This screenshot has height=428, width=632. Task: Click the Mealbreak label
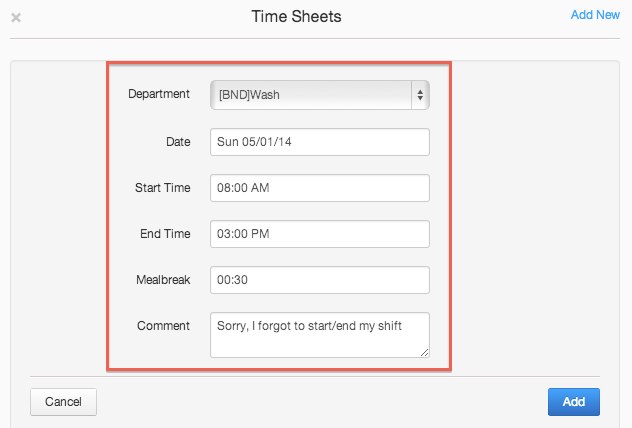pyautogui.click(x=163, y=280)
